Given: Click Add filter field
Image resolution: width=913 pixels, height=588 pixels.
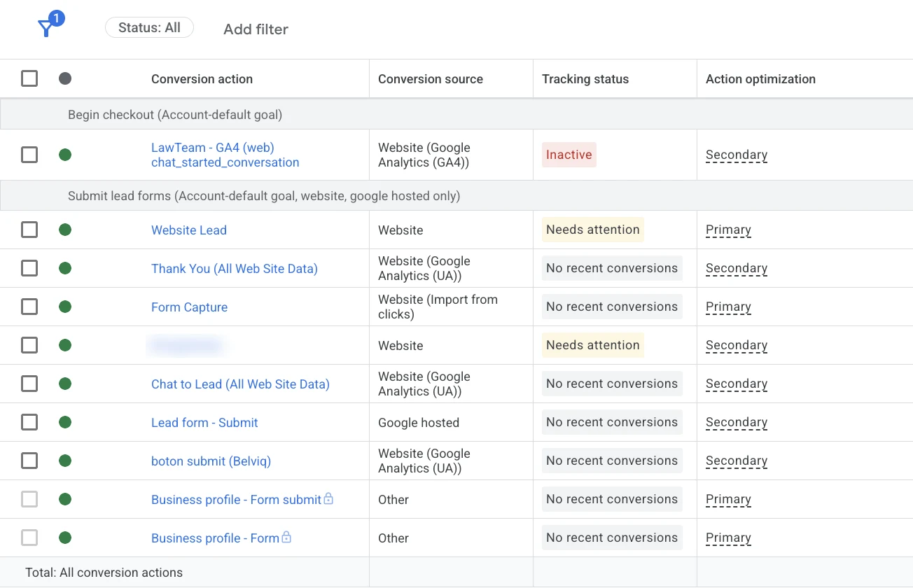Looking at the screenshot, I should (x=256, y=29).
